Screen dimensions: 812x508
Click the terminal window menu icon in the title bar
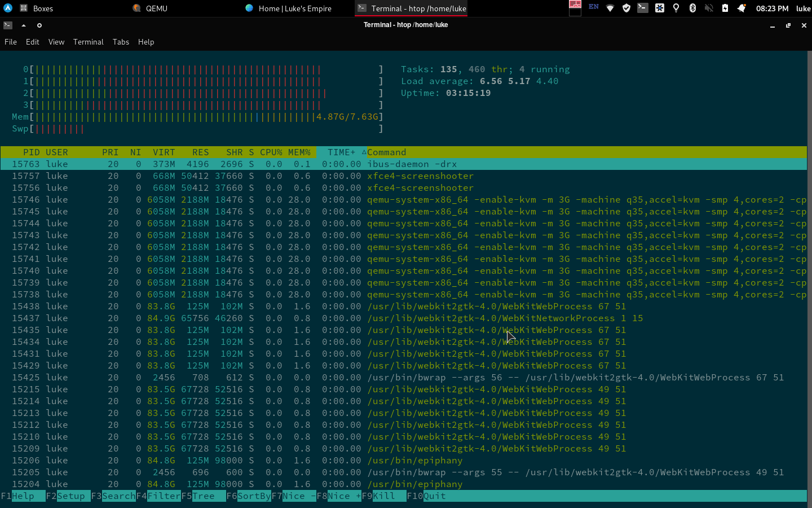pos(8,25)
